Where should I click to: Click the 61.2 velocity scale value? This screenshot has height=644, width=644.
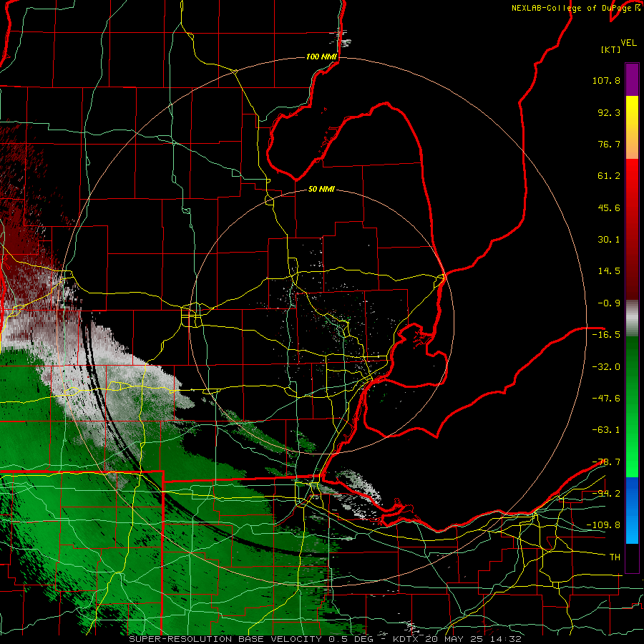pyautogui.click(x=609, y=176)
